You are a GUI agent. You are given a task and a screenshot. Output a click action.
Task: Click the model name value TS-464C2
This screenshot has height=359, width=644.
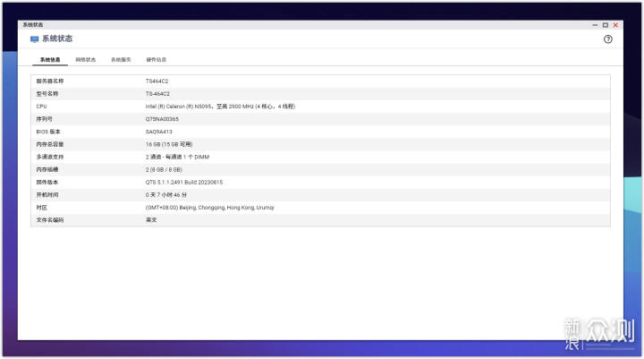pos(158,94)
